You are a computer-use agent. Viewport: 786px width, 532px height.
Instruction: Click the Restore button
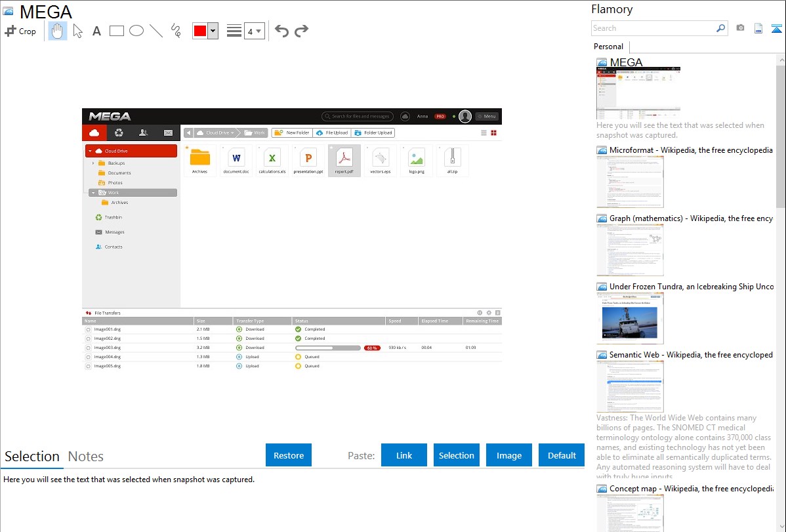click(289, 455)
